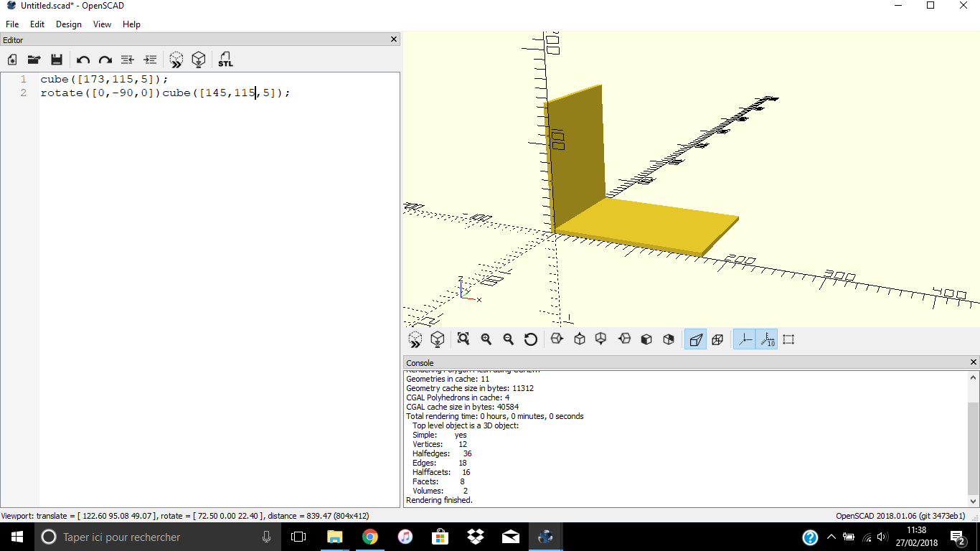Expand hidden system tray icons chevron
Image resolution: width=980 pixels, height=551 pixels.
tap(831, 537)
